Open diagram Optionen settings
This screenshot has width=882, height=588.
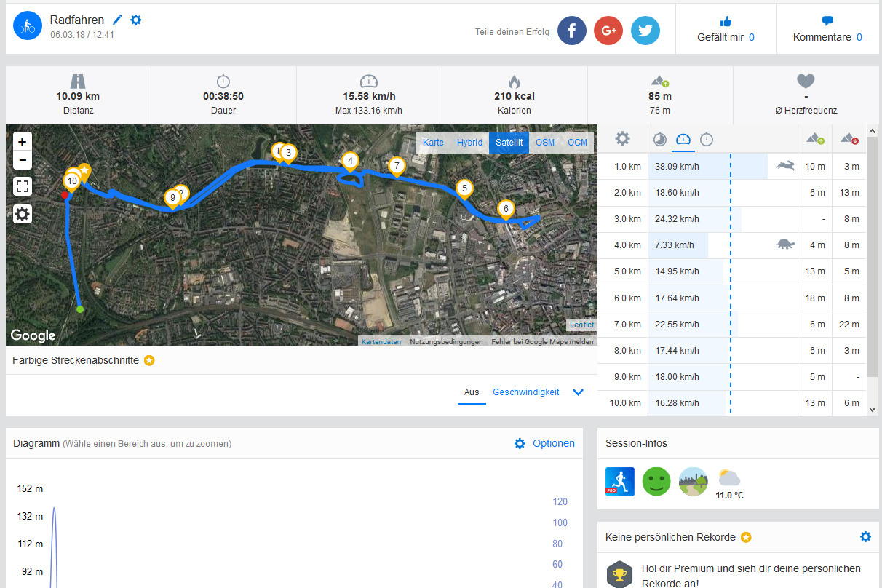coord(544,443)
